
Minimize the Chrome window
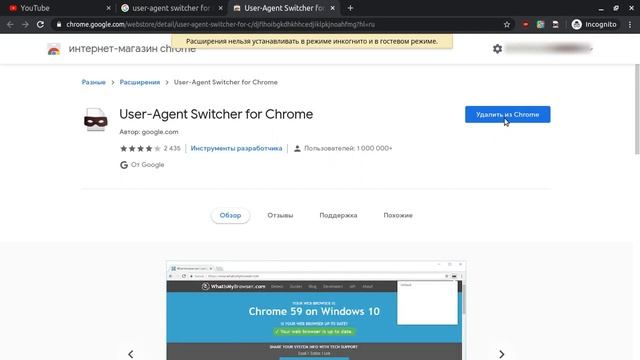click(601, 8)
